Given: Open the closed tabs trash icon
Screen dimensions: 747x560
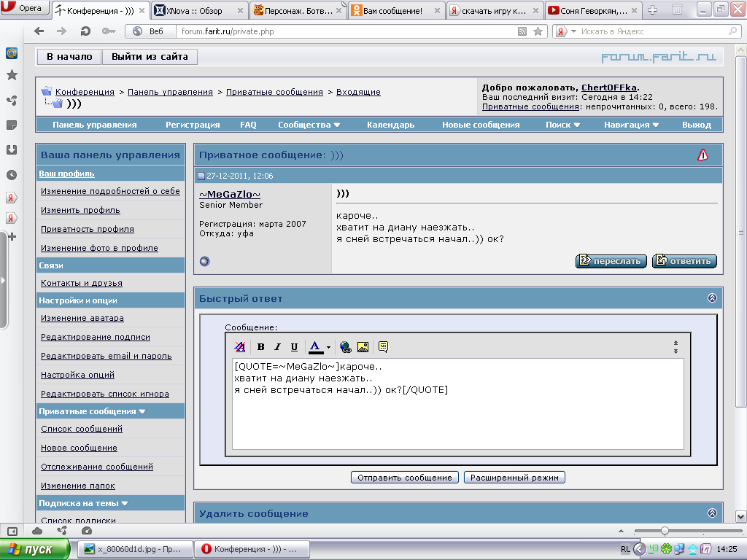Looking at the screenshot, I should (x=677, y=9).
